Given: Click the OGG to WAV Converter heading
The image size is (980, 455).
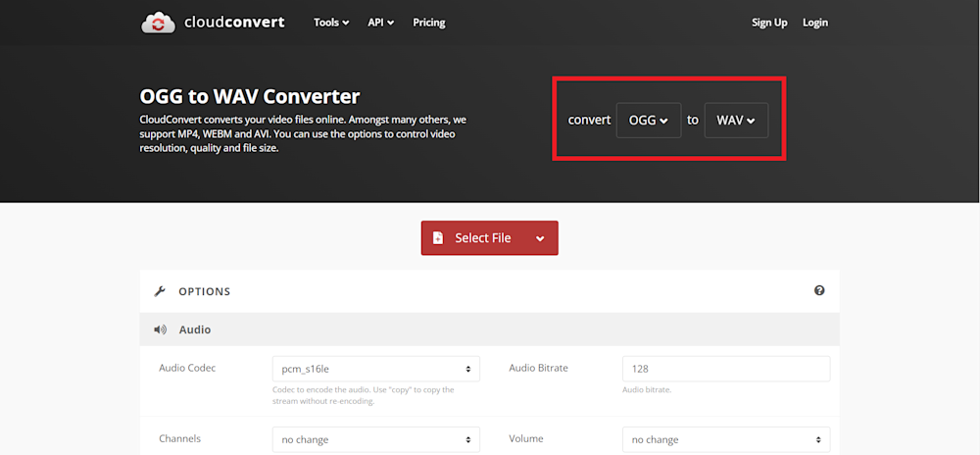Looking at the screenshot, I should (249, 97).
